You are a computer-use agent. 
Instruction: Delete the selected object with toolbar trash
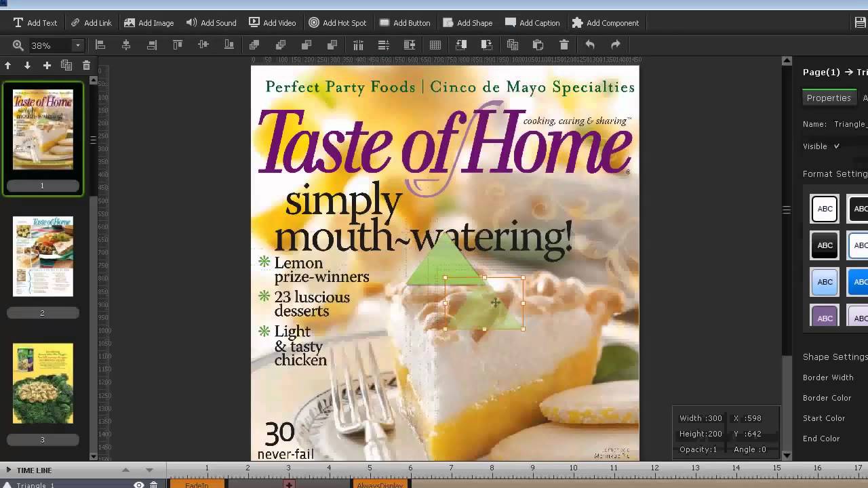coord(564,45)
